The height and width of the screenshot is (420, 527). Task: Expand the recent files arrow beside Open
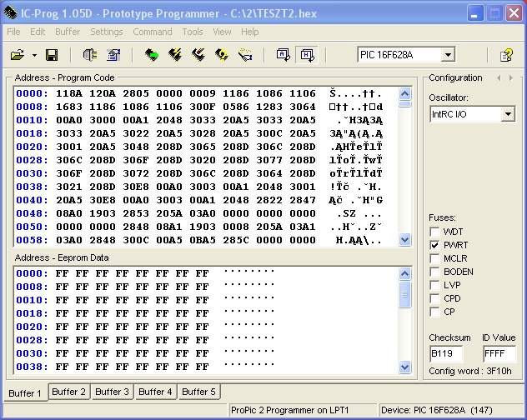35,55
